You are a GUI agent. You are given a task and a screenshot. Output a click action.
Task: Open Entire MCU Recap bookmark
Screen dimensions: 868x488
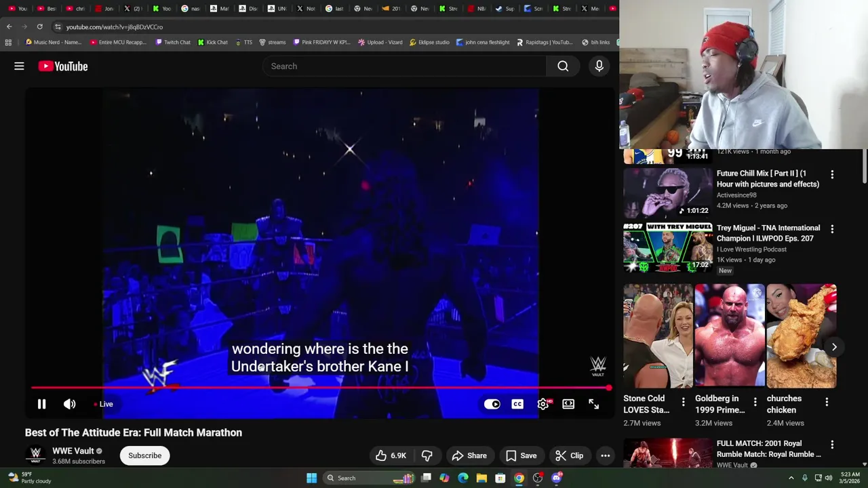(x=118, y=42)
